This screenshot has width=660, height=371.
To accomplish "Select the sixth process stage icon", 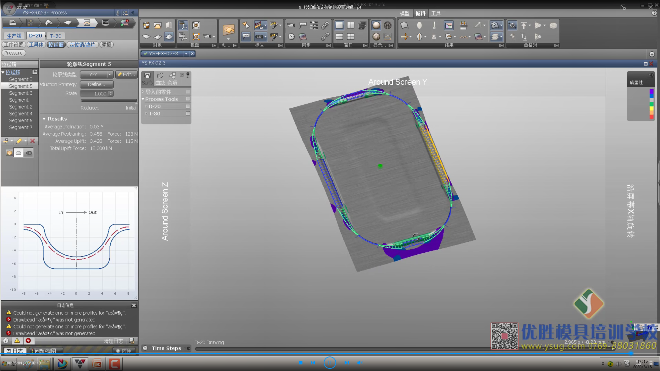I will click(x=105, y=23).
